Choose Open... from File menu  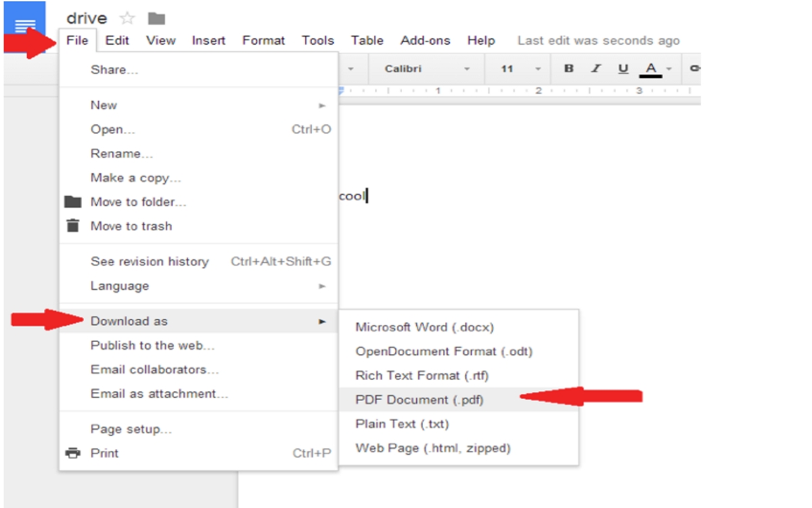click(x=198, y=129)
